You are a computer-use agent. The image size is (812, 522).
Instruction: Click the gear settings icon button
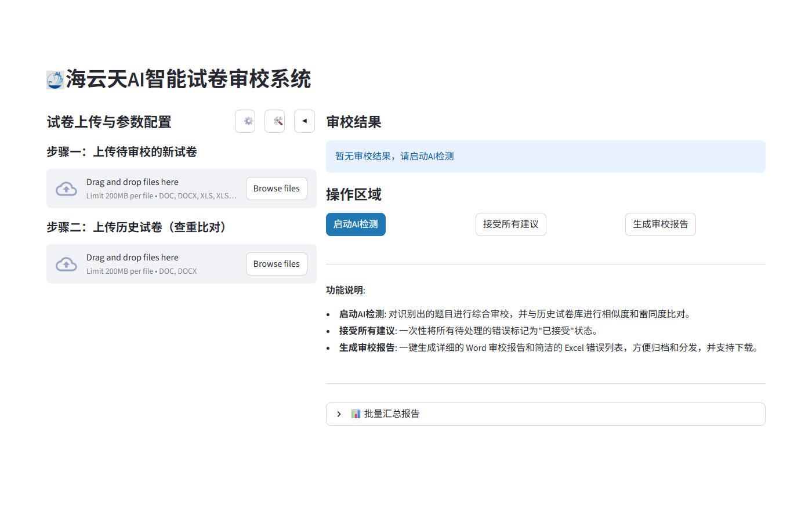tap(245, 121)
